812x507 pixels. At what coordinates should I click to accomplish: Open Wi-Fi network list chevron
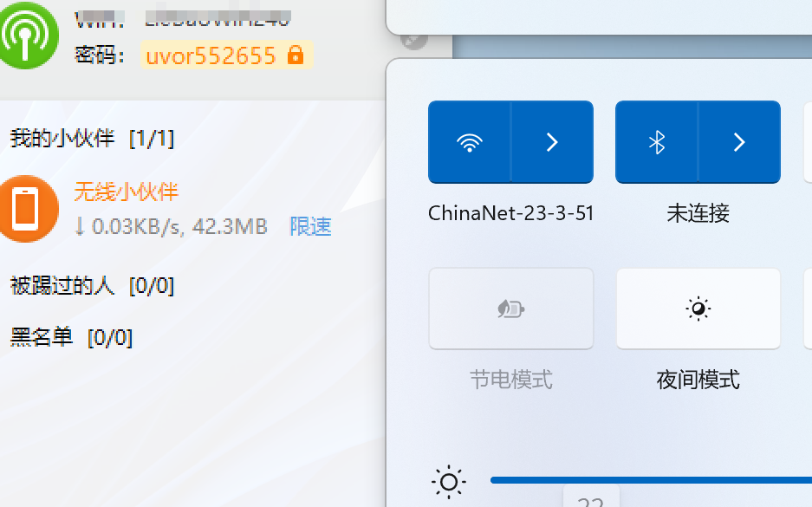click(x=553, y=142)
